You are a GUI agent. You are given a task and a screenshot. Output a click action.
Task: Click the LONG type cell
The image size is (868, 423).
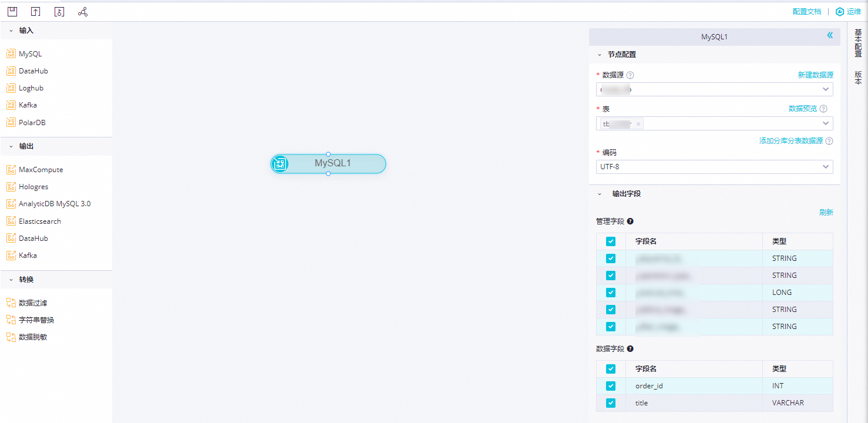[x=798, y=292]
